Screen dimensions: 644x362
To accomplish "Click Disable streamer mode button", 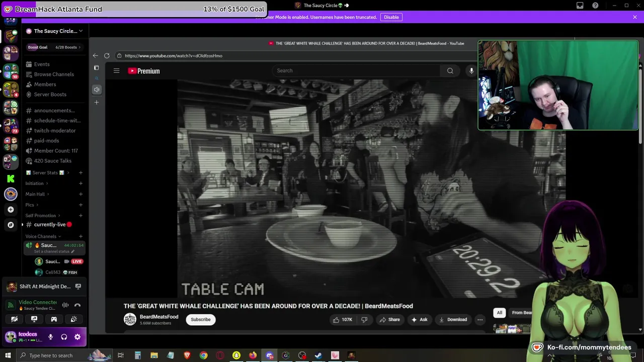I will [x=391, y=17].
